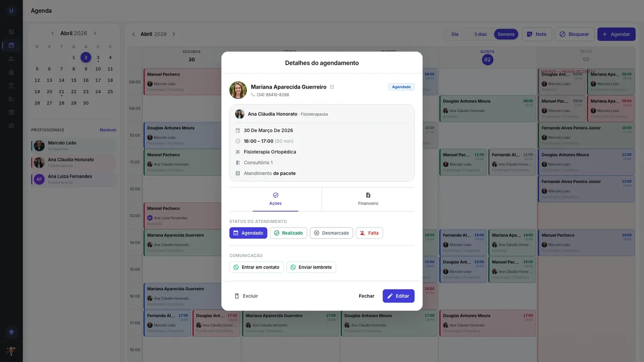Click Entrar em contato WhatsApp button

(257, 267)
